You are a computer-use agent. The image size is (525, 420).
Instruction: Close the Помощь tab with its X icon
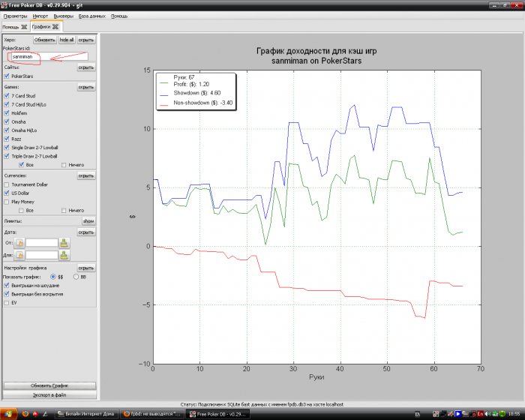point(24,27)
